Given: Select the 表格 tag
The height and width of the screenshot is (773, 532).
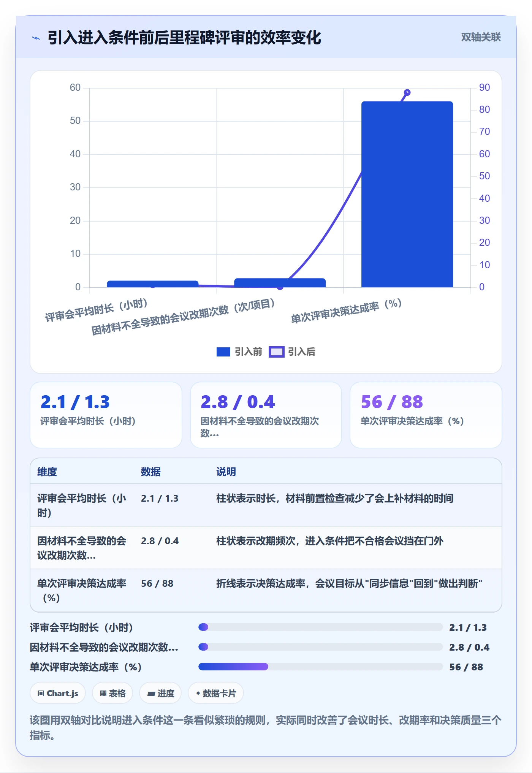Looking at the screenshot, I should coord(112,693).
